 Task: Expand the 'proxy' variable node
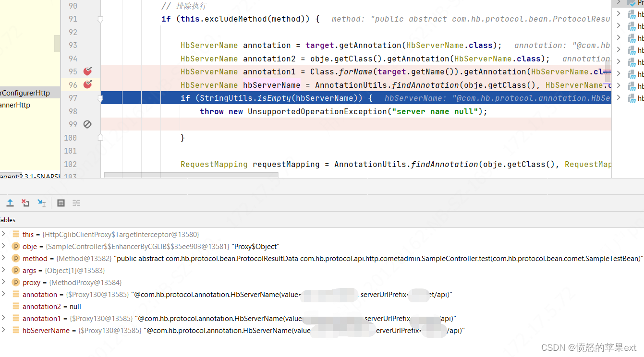(x=4, y=282)
